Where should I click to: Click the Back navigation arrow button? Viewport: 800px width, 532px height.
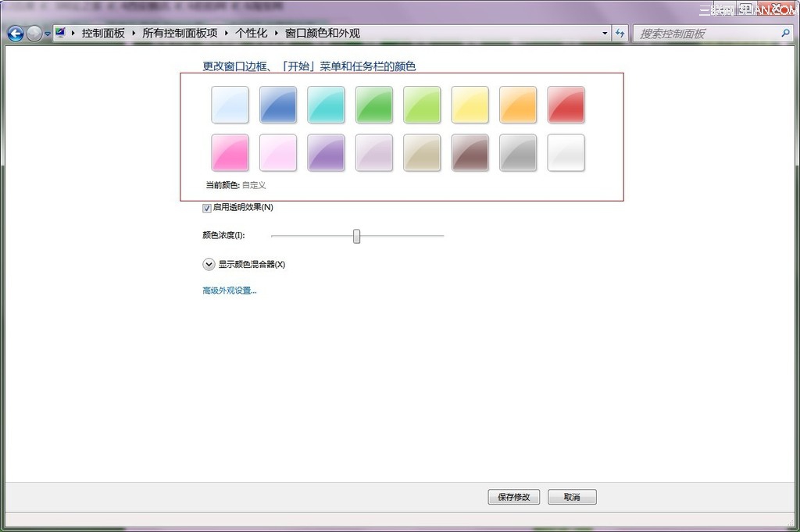pos(15,34)
